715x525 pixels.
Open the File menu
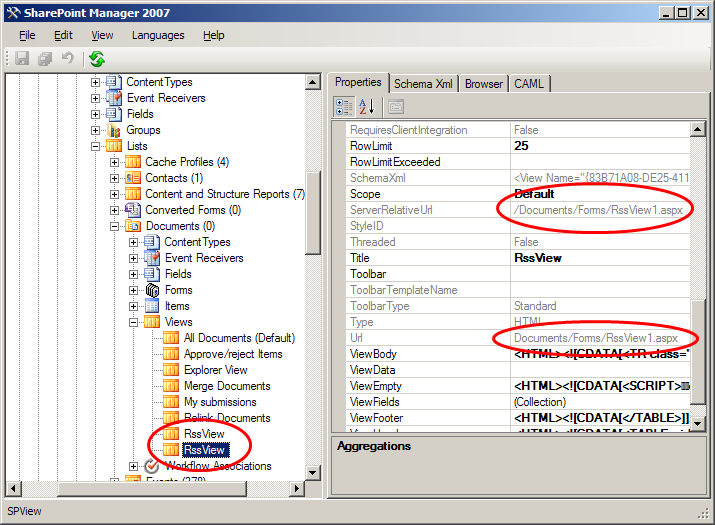click(27, 35)
